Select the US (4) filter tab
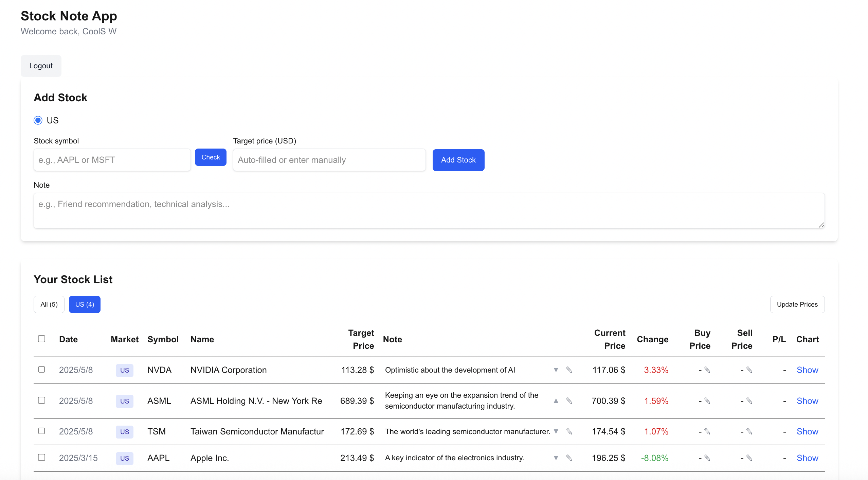 [x=85, y=304]
